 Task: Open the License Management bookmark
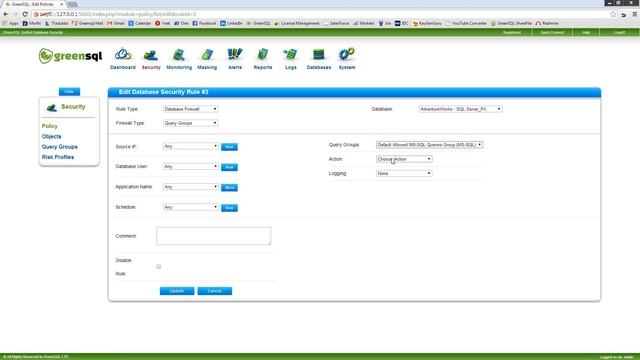297,23
